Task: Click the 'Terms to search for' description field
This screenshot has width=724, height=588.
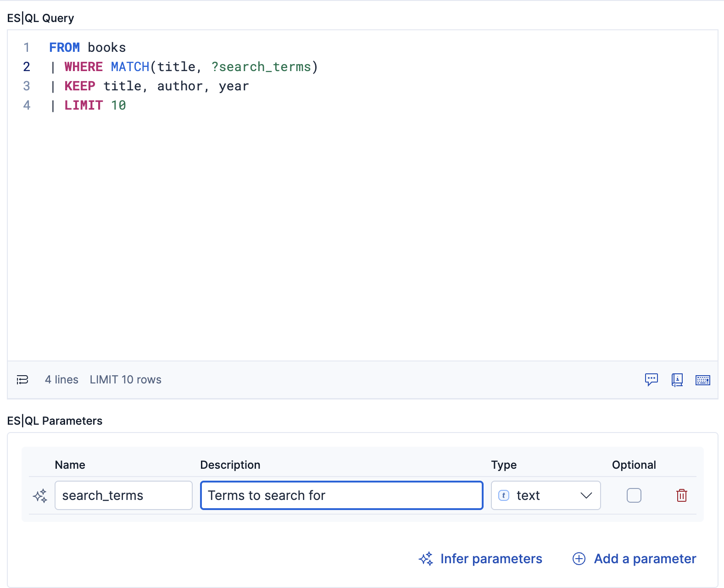Action: (x=341, y=495)
